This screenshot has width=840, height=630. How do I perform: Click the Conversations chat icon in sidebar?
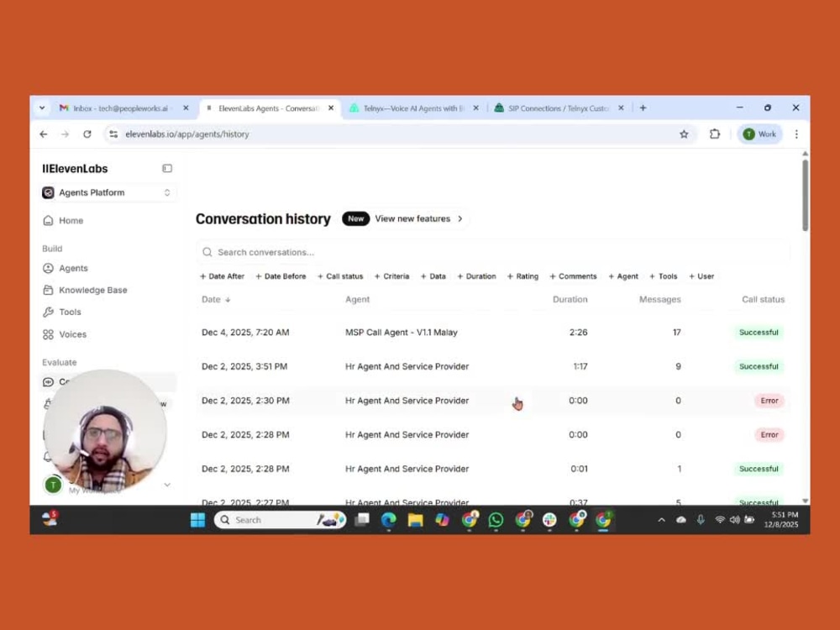pos(48,382)
